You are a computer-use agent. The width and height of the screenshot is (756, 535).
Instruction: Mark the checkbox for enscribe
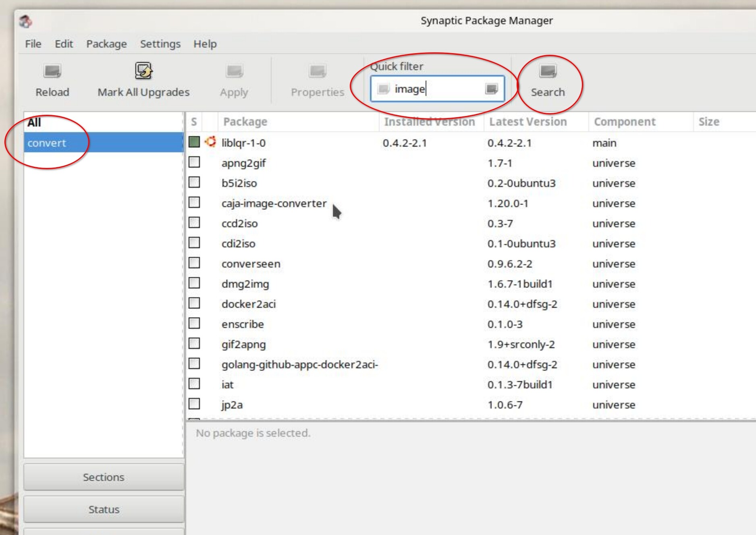click(x=194, y=323)
